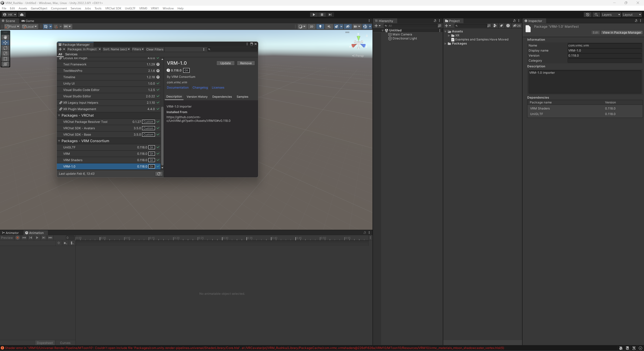Open the Documentation link
This screenshot has height=351, width=644.
[x=177, y=87]
